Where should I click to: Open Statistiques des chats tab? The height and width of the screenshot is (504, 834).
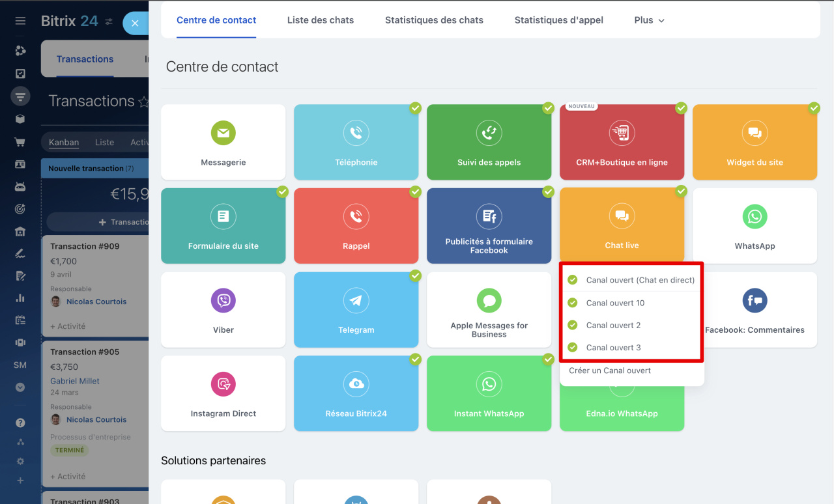click(434, 20)
